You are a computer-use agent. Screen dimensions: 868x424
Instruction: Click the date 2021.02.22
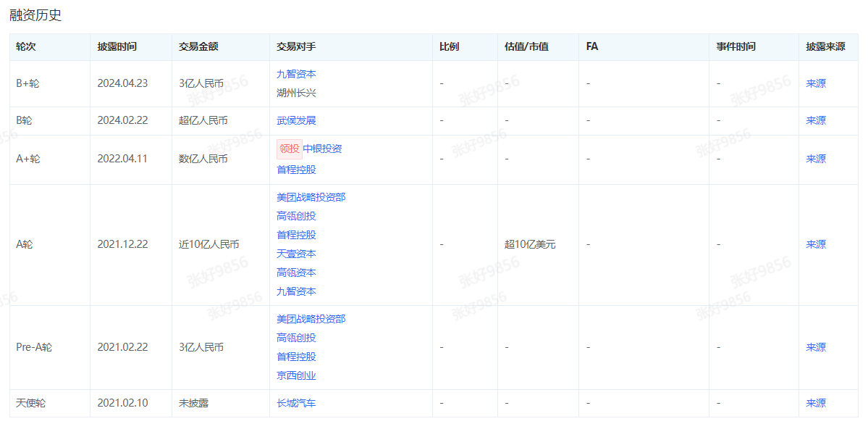pyautogui.click(x=123, y=347)
